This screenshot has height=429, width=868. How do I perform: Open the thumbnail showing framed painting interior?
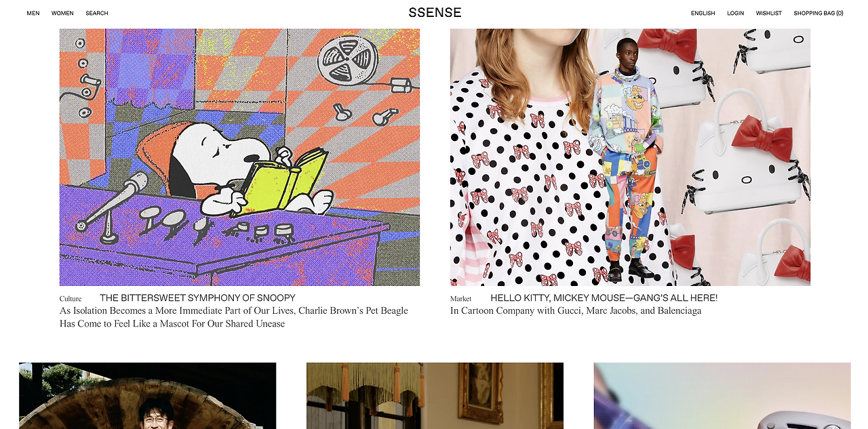(x=435, y=396)
